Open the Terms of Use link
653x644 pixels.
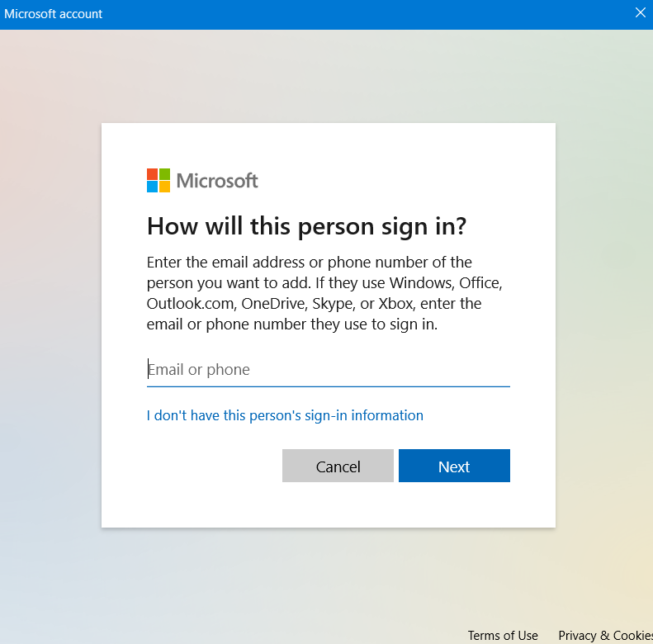click(503, 635)
